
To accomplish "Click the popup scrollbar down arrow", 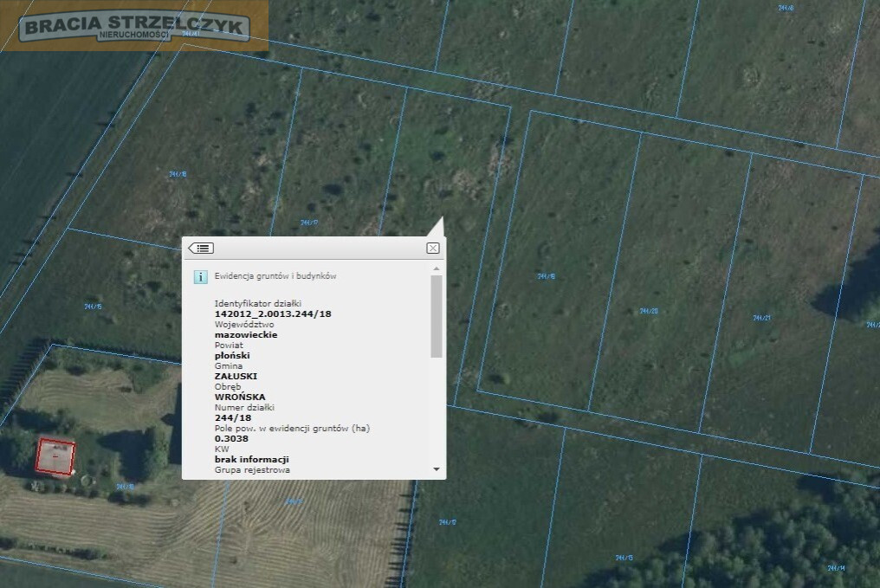I will 436,469.
